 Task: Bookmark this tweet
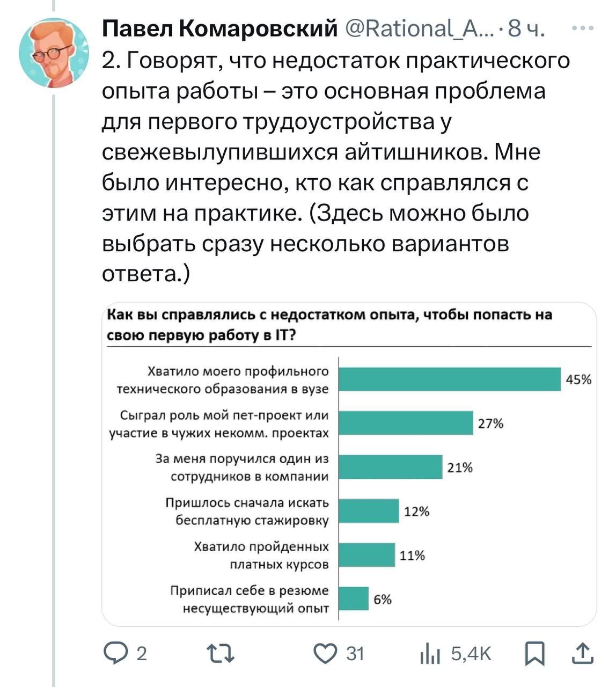[534, 653]
